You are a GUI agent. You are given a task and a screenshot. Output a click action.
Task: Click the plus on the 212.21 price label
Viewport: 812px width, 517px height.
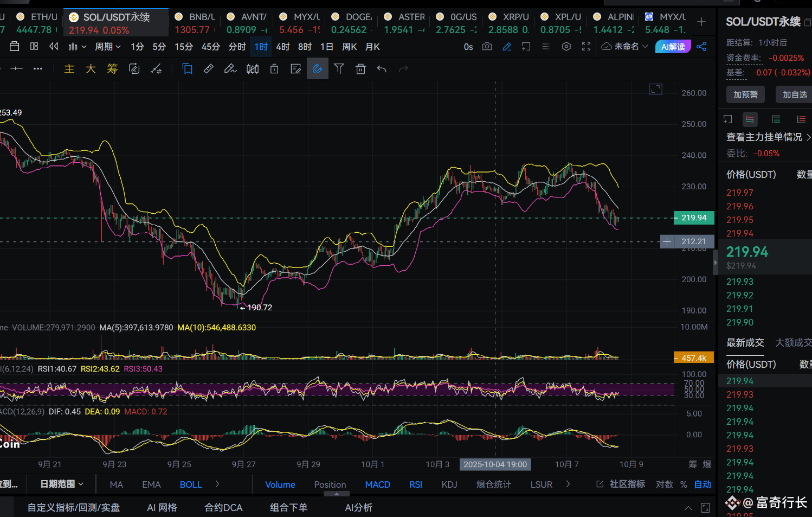pos(667,241)
